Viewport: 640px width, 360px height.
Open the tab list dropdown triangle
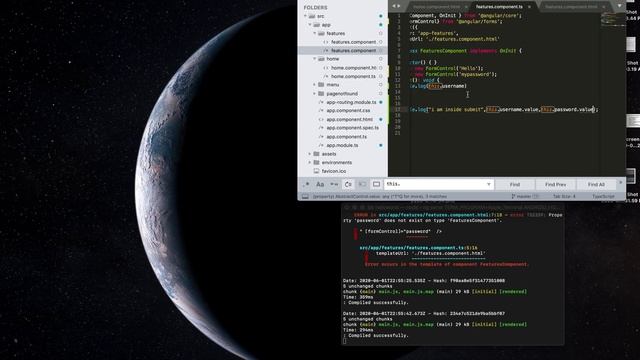tap(620, 6)
